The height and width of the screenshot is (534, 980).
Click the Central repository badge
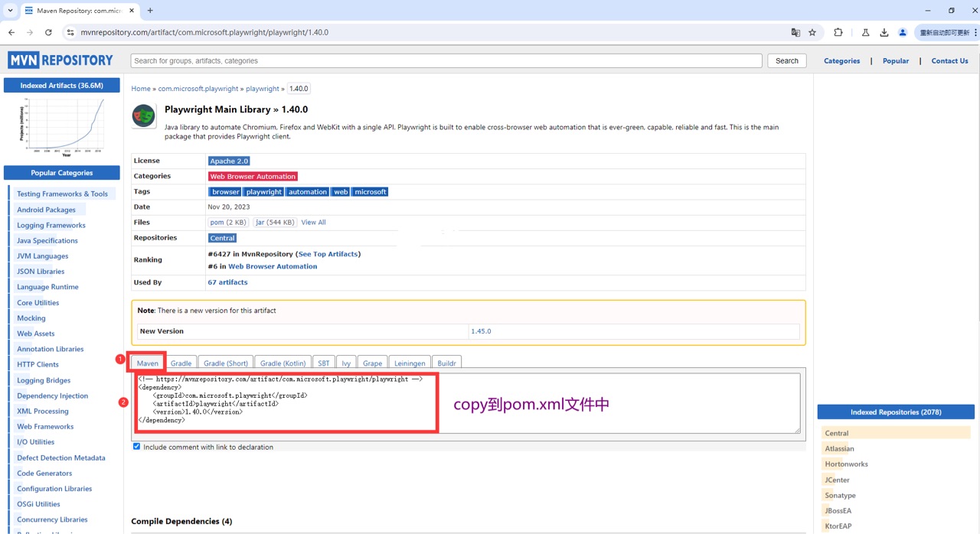pos(222,238)
